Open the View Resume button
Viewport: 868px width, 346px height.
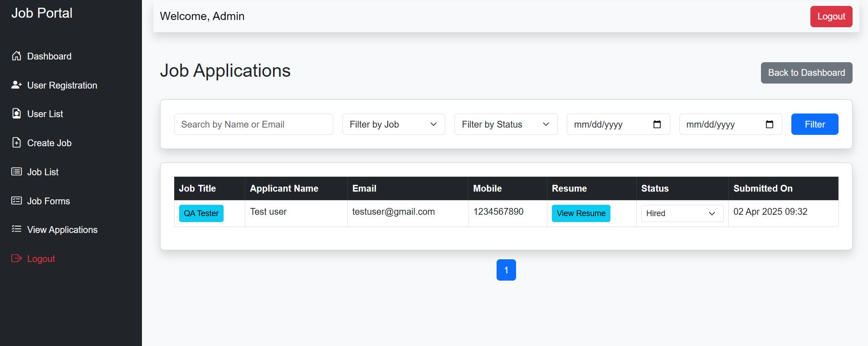point(580,213)
